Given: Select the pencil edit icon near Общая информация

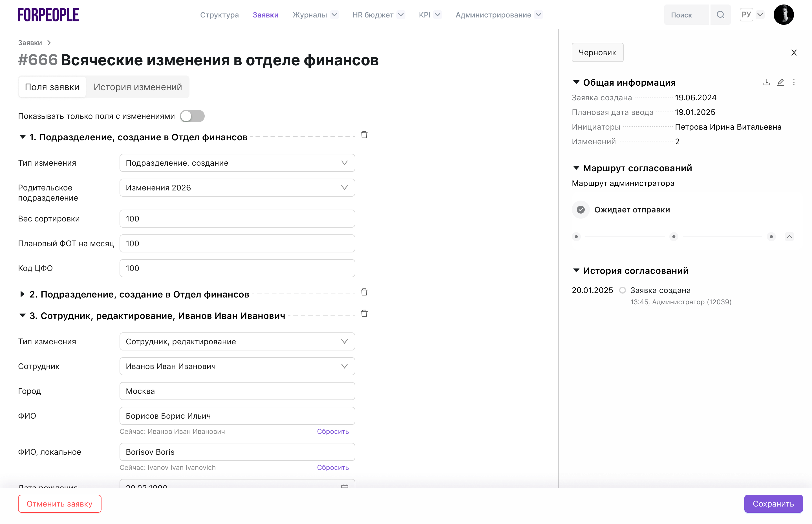Looking at the screenshot, I should click(x=780, y=82).
